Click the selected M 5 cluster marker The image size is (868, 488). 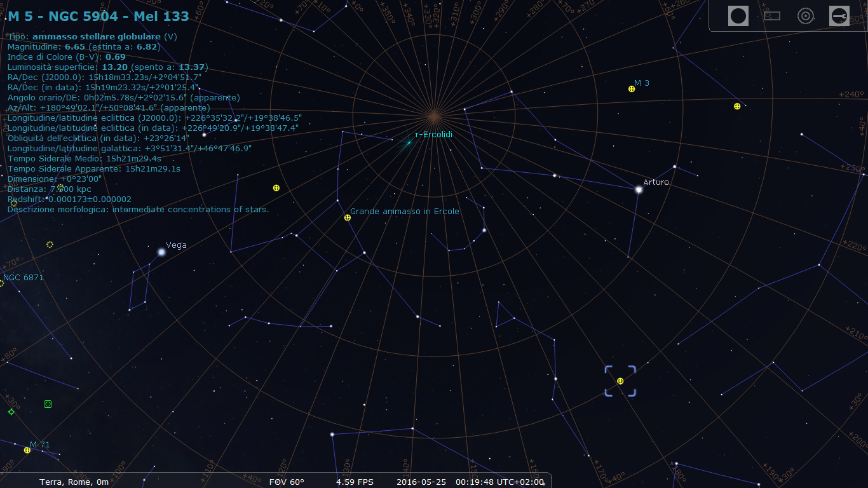pos(620,381)
